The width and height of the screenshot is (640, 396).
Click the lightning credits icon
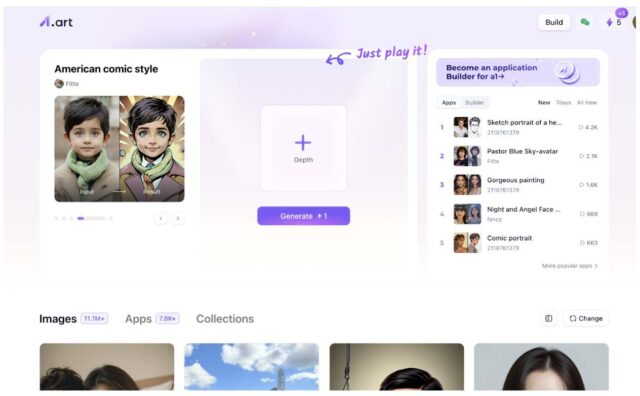pos(609,22)
